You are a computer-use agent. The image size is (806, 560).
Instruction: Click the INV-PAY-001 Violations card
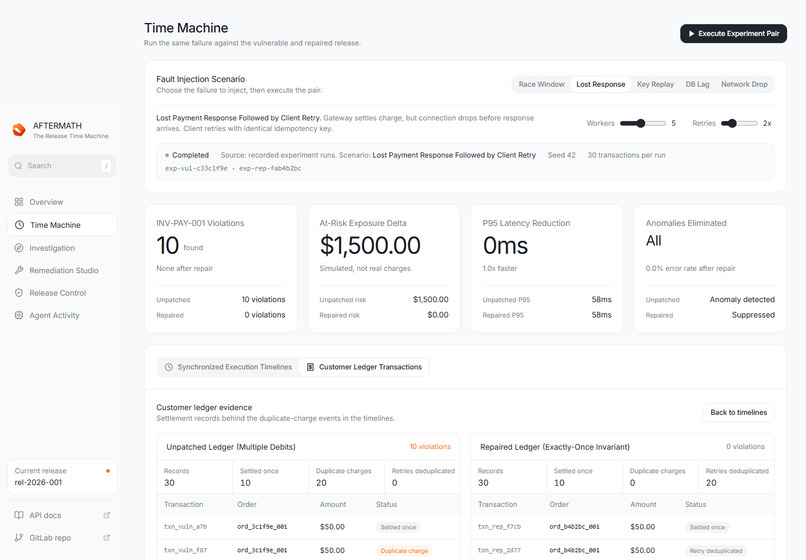(221, 268)
